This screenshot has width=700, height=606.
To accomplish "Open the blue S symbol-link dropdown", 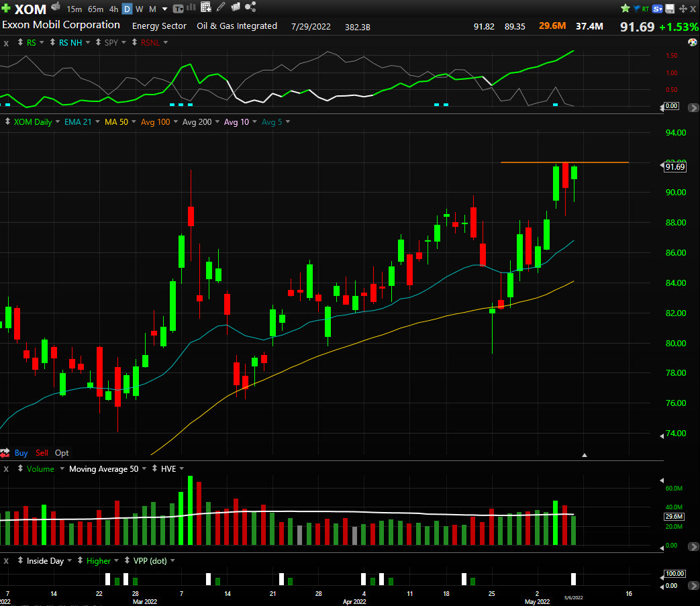I will point(658,9).
